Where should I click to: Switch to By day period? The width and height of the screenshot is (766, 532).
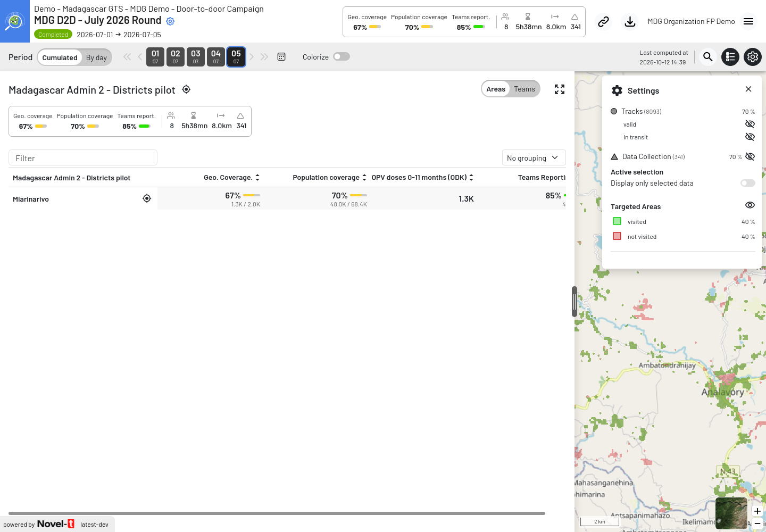[96, 57]
